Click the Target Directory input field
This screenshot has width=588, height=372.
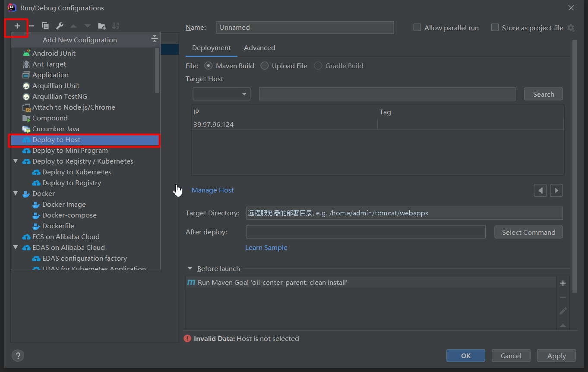coord(405,213)
